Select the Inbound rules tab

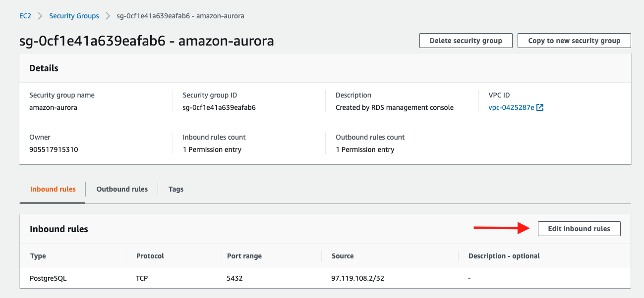[53, 189]
